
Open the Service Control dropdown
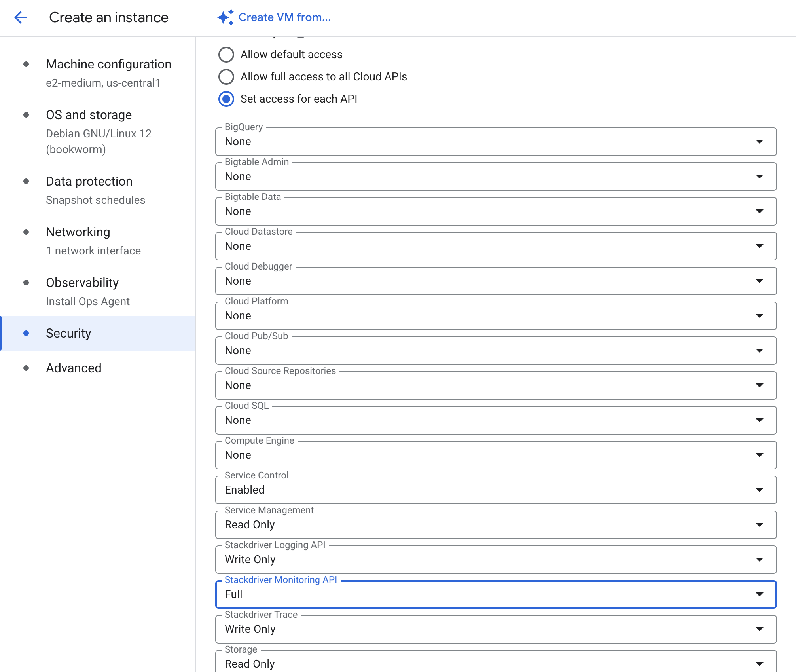pos(496,490)
